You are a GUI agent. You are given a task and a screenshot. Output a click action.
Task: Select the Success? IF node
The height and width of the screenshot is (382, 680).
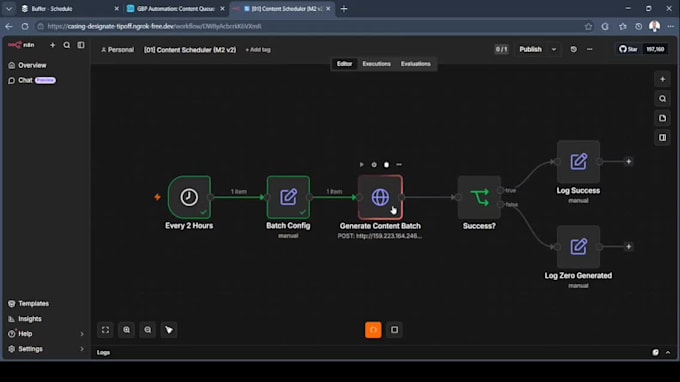(479, 197)
